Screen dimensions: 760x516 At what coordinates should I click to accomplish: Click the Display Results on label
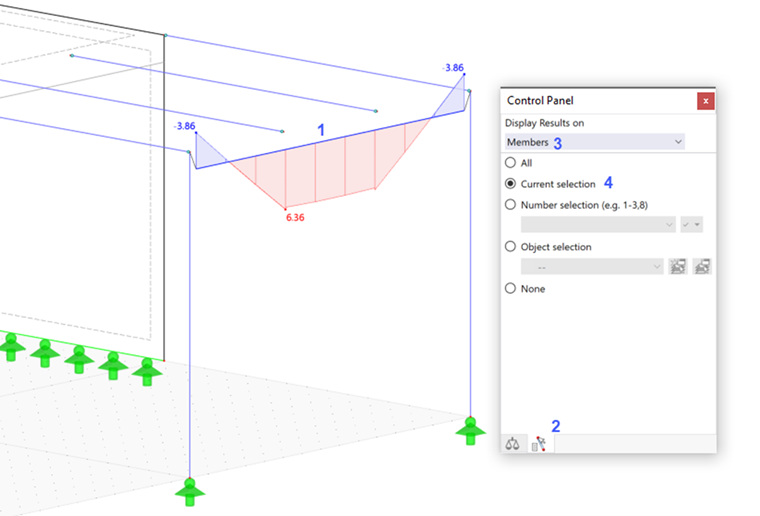544,123
